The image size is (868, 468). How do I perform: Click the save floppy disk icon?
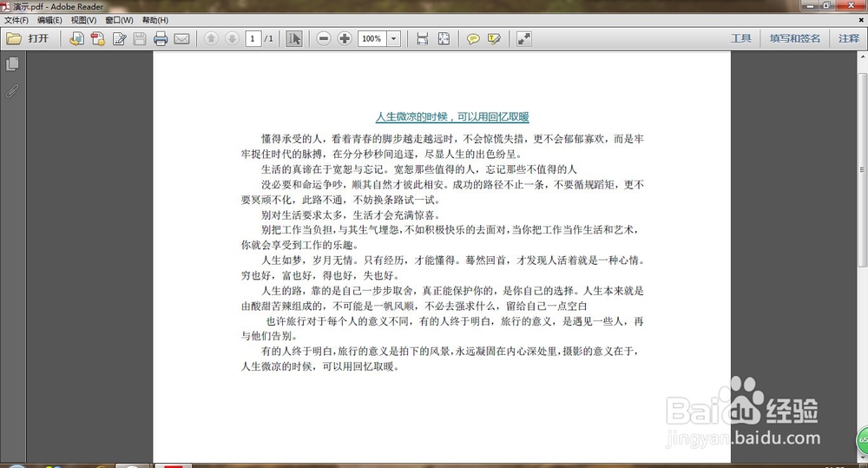(x=140, y=39)
